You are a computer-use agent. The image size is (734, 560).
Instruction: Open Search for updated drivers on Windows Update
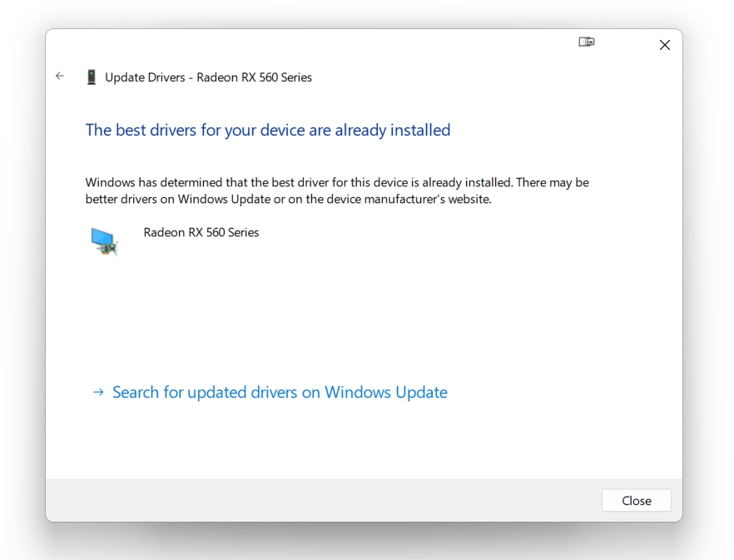280,392
